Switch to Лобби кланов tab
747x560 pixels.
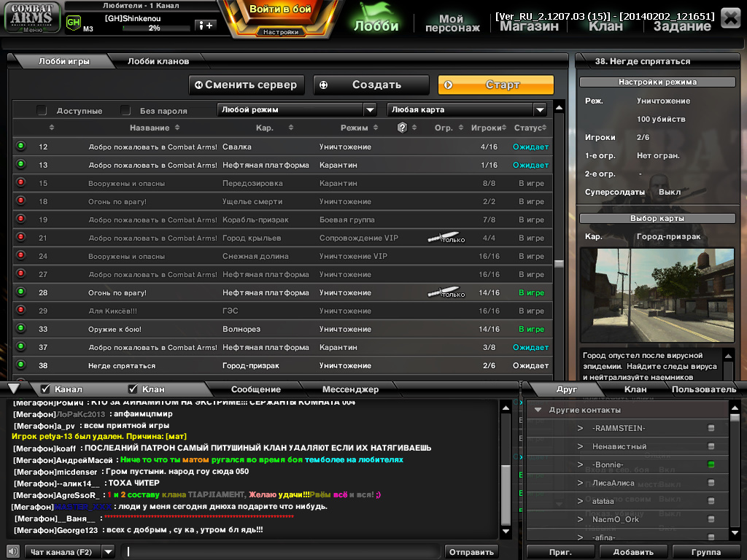158,61
